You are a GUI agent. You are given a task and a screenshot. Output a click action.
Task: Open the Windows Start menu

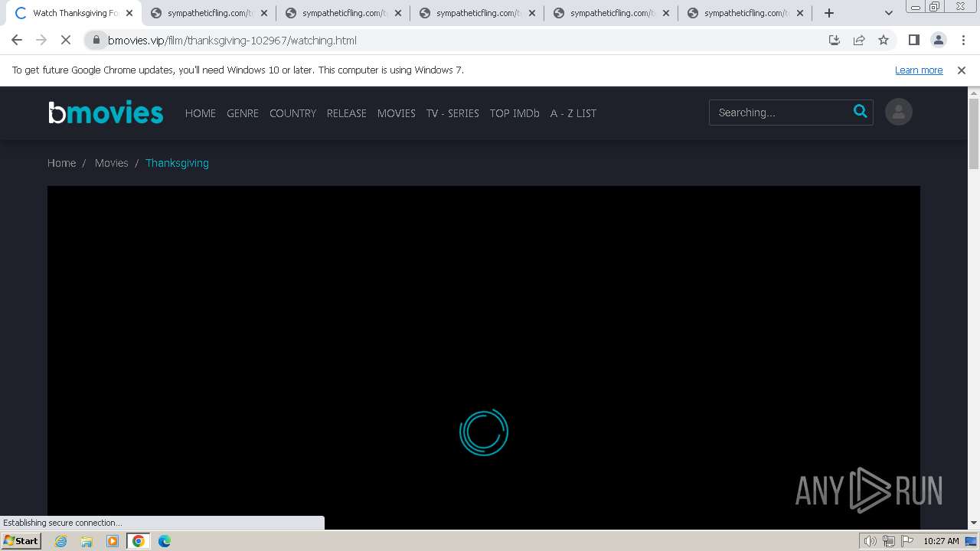[21, 541]
